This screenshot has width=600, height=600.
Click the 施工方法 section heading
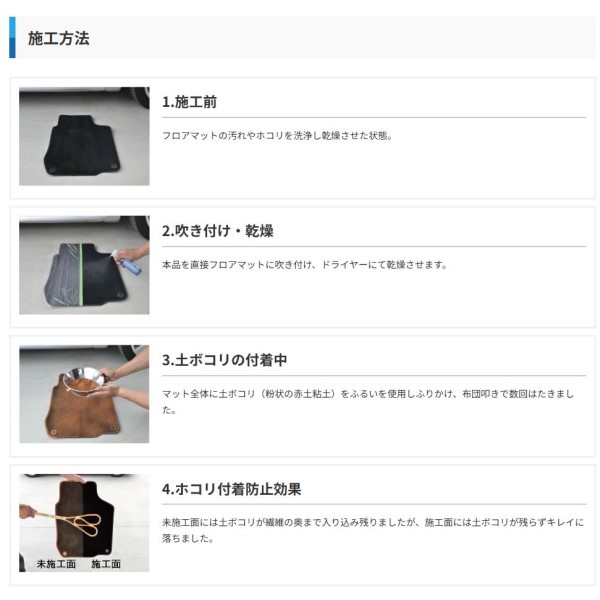click(x=59, y=38)
